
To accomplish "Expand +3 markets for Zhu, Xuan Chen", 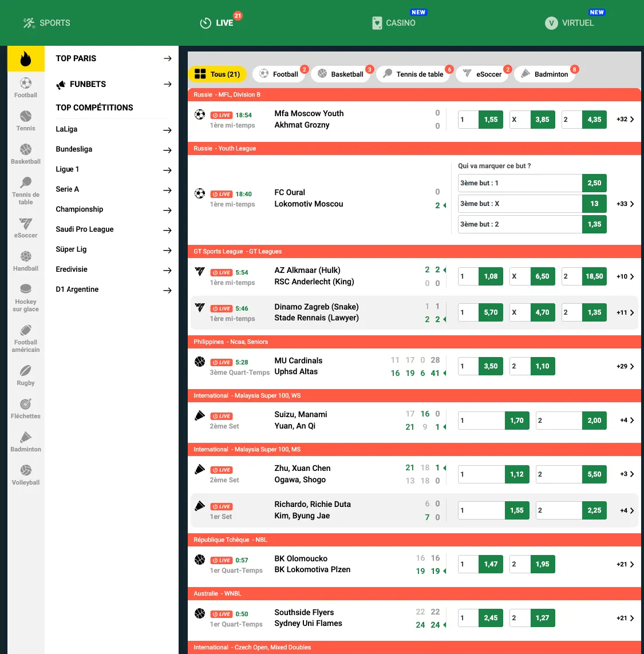I will tap(627, 474).
